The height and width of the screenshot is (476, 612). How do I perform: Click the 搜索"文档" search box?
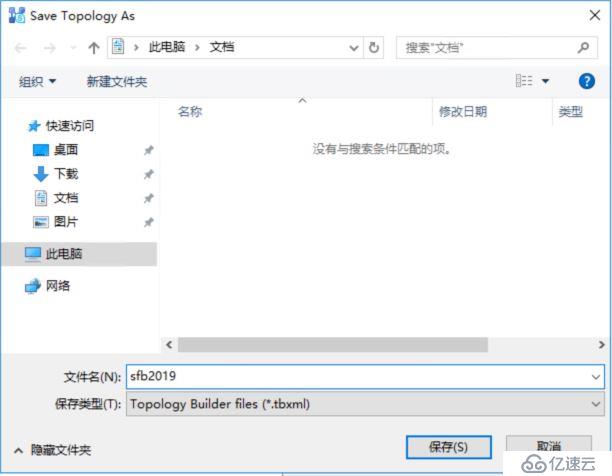click(496, 48)
